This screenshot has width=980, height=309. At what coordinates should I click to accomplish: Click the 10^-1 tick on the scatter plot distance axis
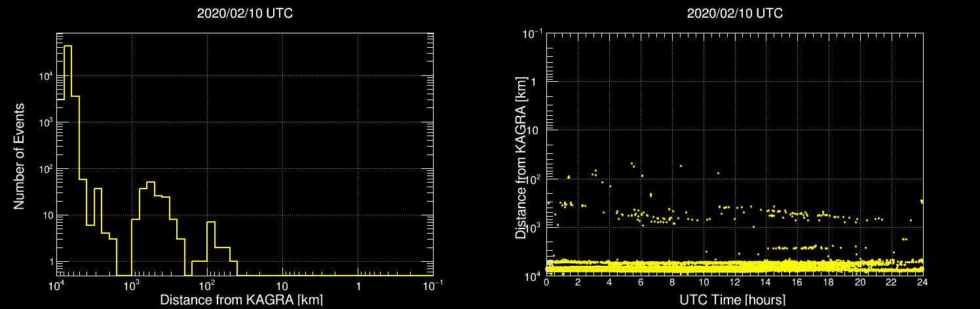[x=531, y=33]
